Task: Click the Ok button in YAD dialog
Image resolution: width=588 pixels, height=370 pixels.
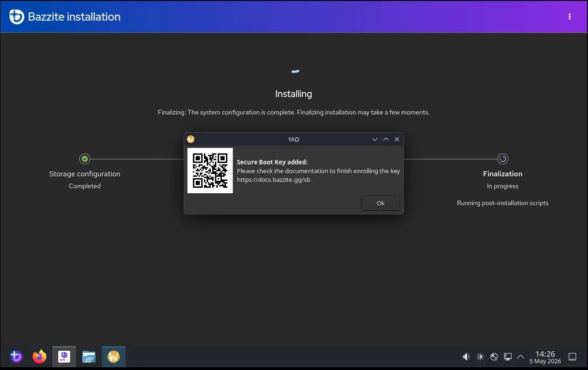Action: pyautogui.click(x=380, y=203)
